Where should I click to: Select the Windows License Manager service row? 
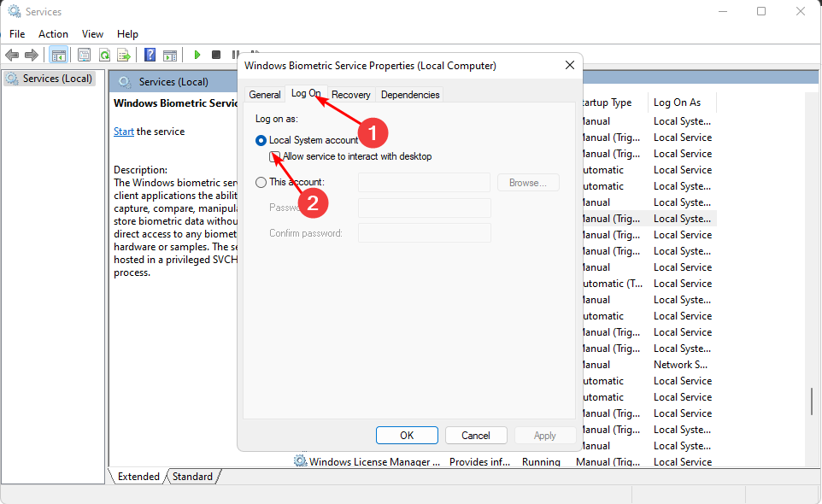pyautogui.click(x=504, y=461)
